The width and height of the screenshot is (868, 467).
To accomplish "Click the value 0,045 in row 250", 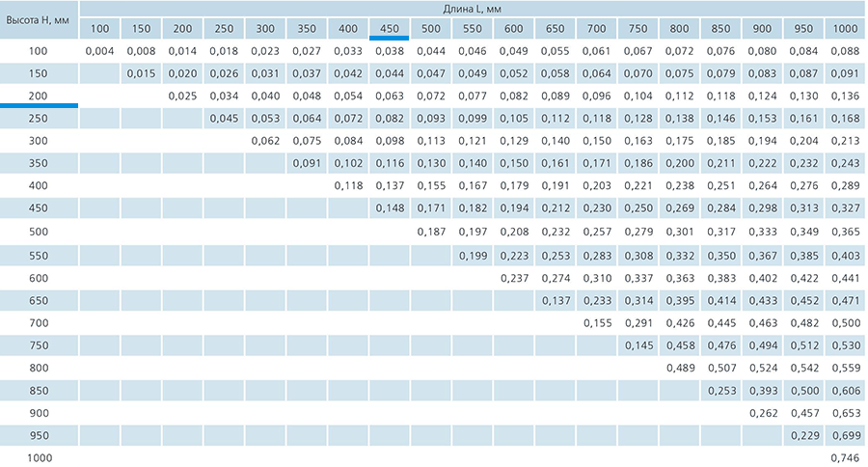I will tap(224, 119).
